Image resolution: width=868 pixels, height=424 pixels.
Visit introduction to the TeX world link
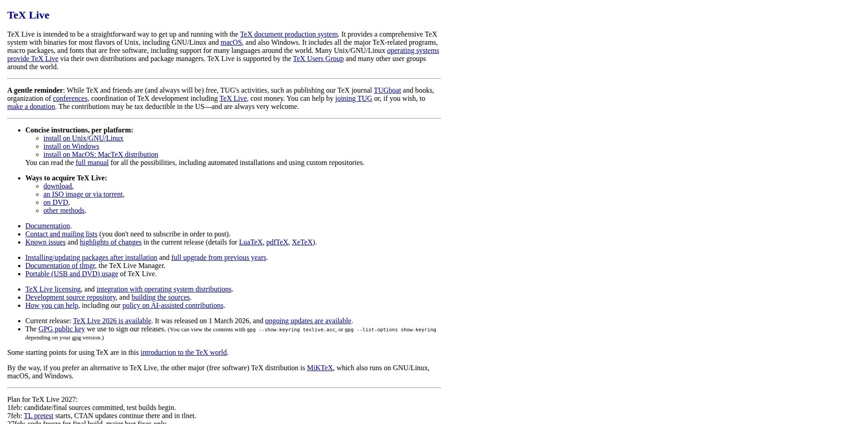(x=184, y=353)
